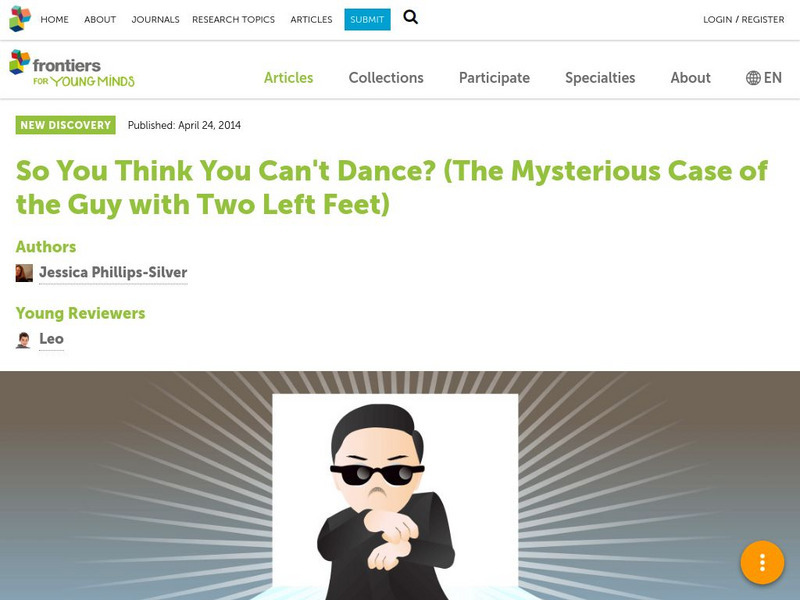Go to RESEARCH TOPICS in the top bar
Screen dimensions: 800x600
click(233, 19)
